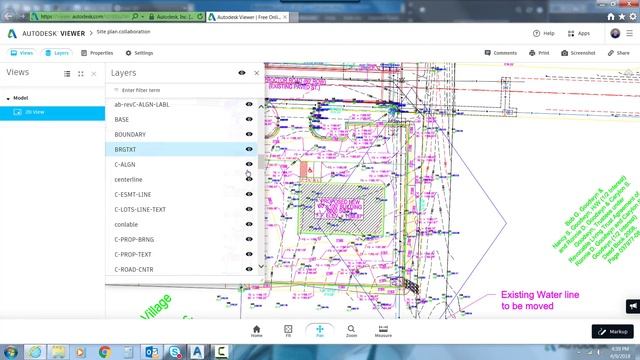The image size is (640, 360).
Task: Select the Pan tool
Action: [320, 331]
